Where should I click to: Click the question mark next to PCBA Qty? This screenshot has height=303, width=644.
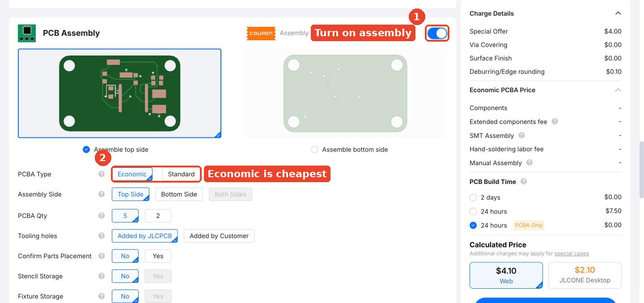(x=102, y=216)
